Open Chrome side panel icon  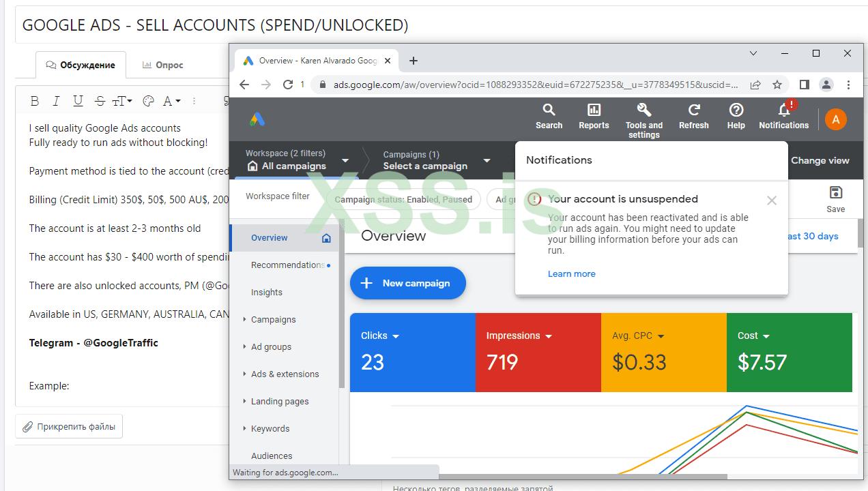click(x=805, y=85)
